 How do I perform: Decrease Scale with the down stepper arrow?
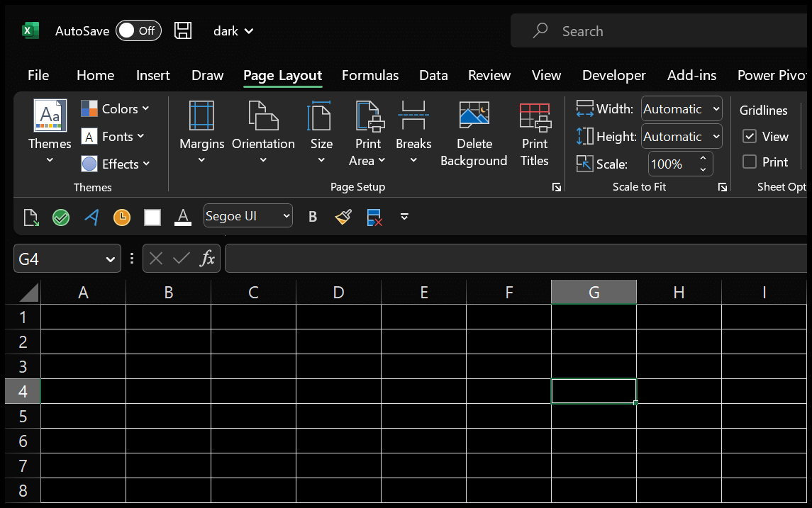point(703,169)
